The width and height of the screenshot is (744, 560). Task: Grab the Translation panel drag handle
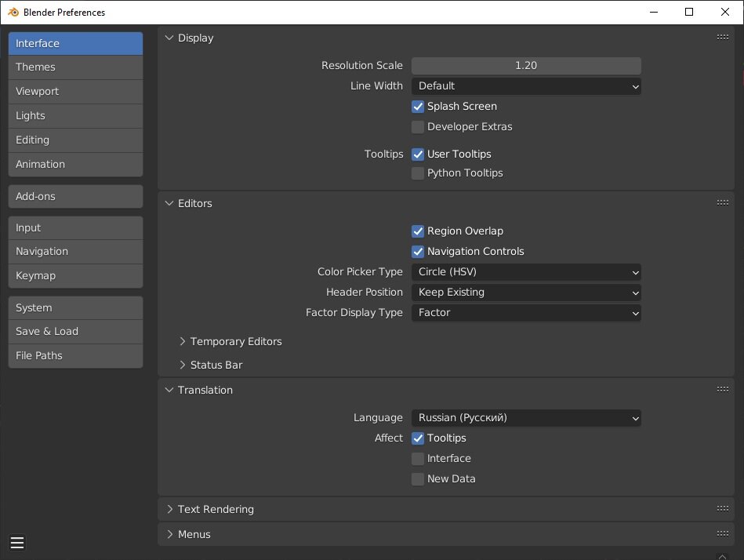click(722, 390)
